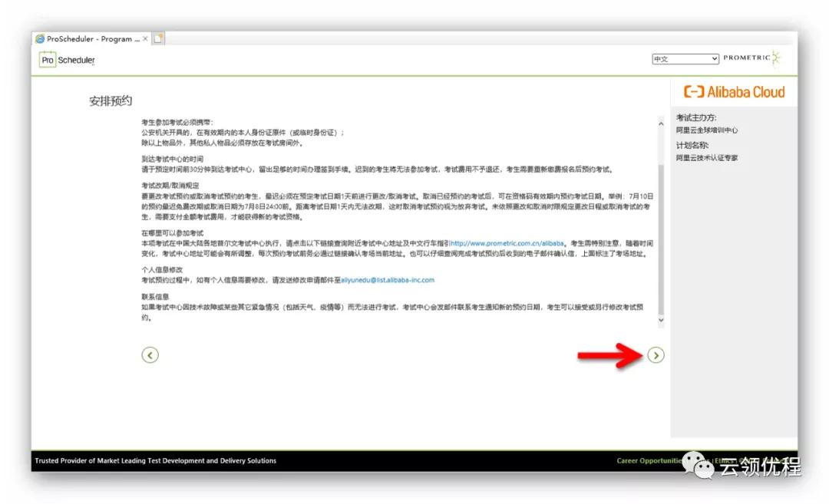The height and width of the screenshot is (504, 829).
Task: Click the scrollbar down arrow
Action: click(x=661, y=320)
